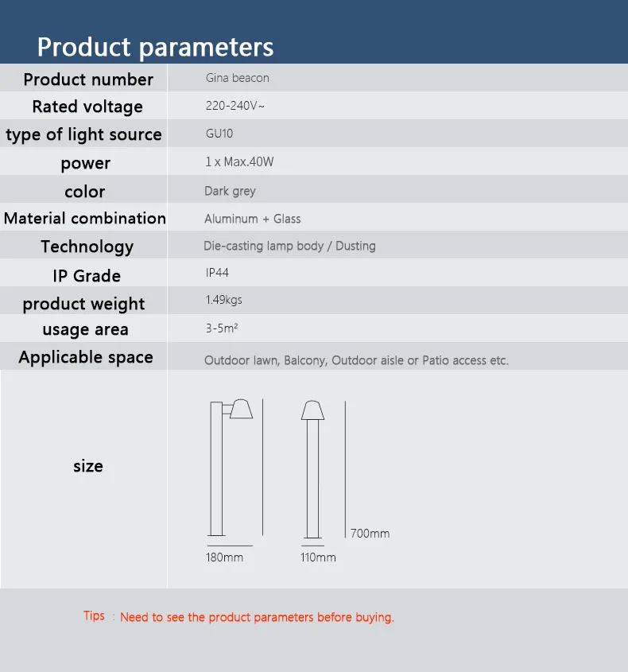Select the 110mm width label
The image size is (628, 672).
(318, 557)
